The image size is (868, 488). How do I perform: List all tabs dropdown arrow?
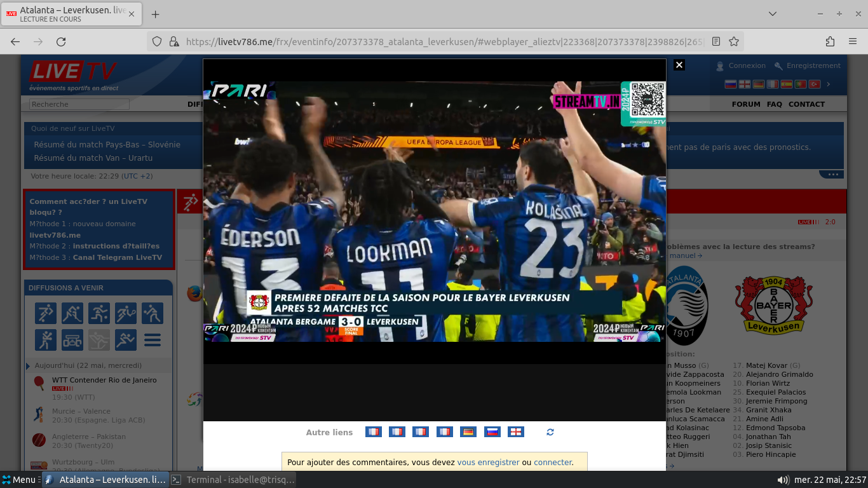point(773,14)
